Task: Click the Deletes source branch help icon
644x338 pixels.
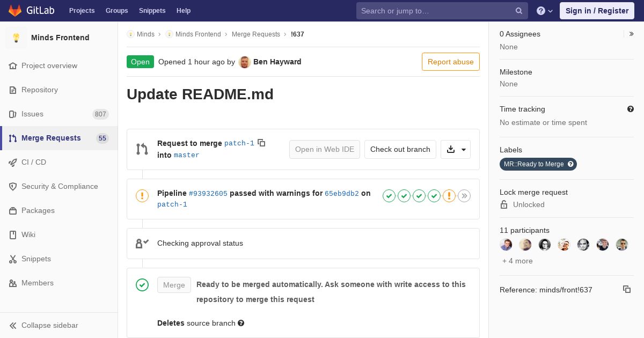Action: point(241,323)
